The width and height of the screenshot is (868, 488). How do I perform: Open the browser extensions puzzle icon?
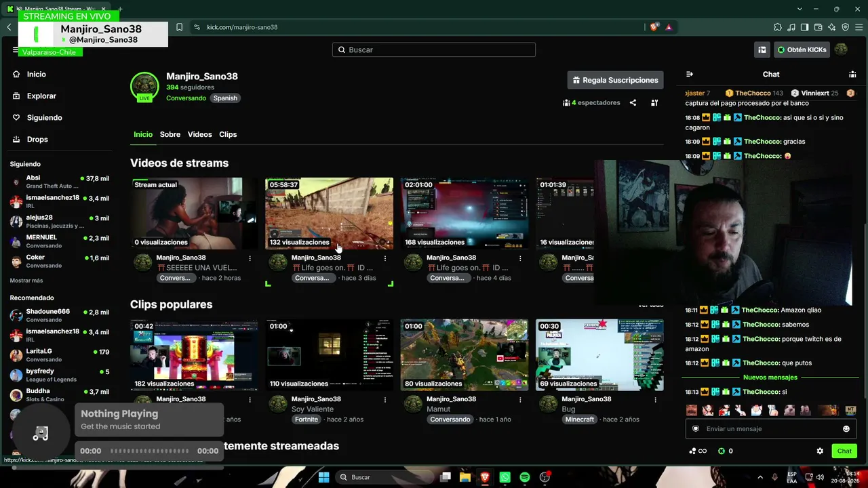777,27
